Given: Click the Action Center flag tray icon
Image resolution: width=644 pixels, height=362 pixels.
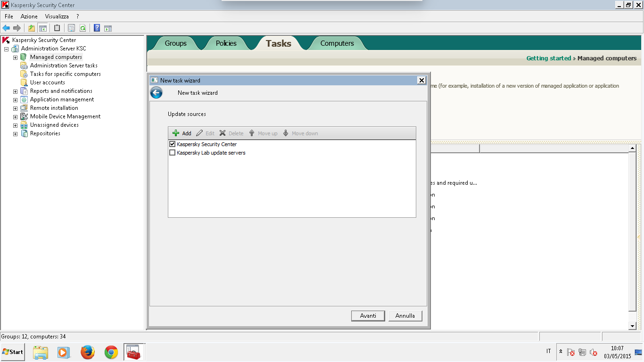Looking at the screenshot, I should pos(571,352).
